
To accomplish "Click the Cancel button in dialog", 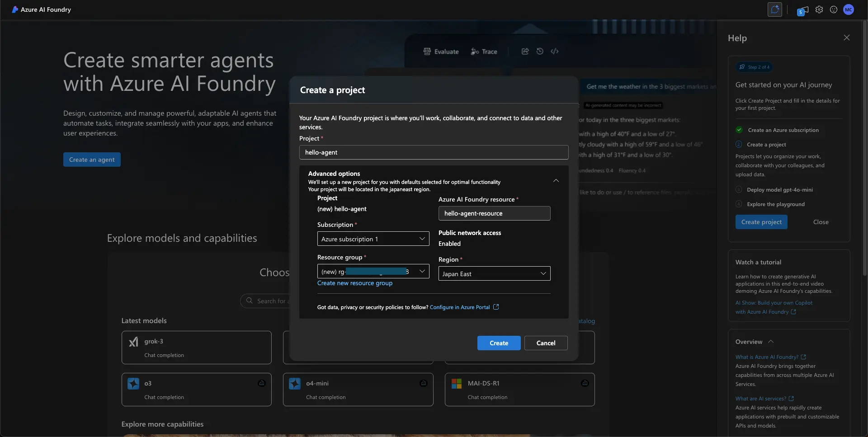I will 546,343.
